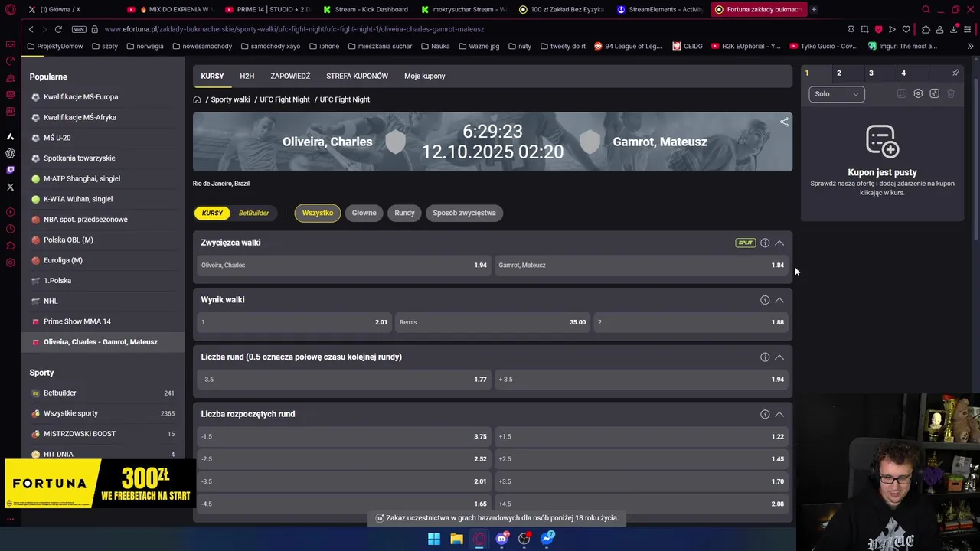Click the share icon on match banner

click(784, 122)
